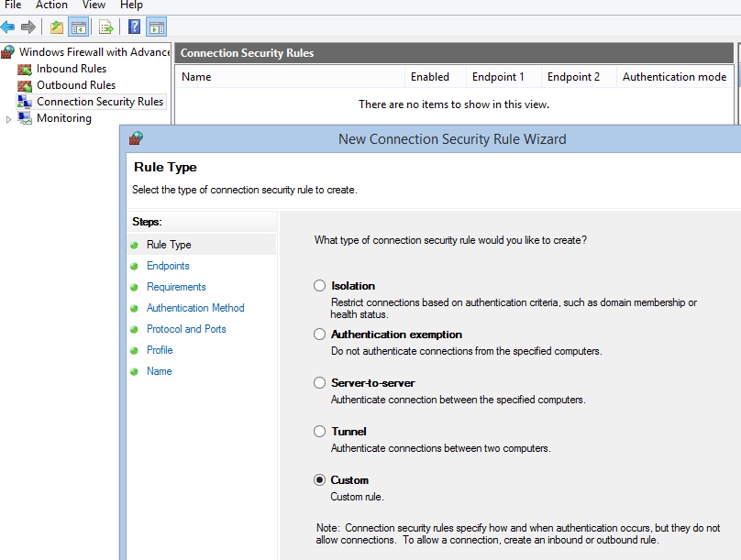Sort by the Endpoint 2 column header
This screenshot has height=560, width=741.
coord(579,76)
